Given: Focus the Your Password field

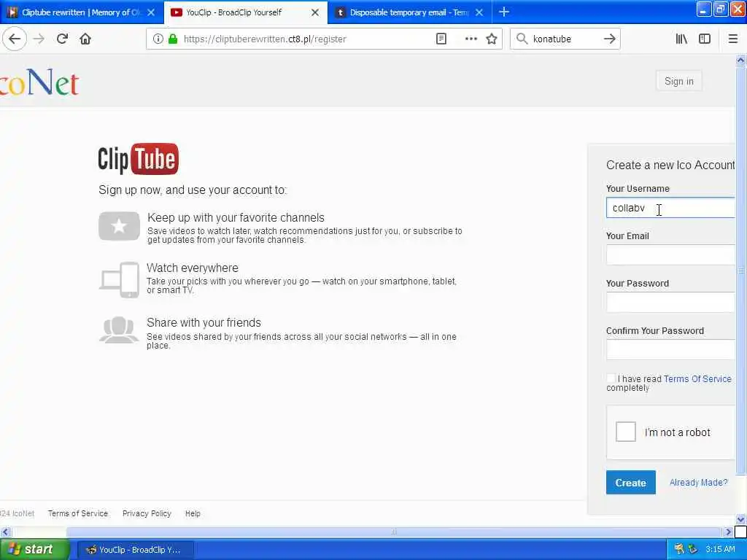Looking at the screenshot, I should 670,303.
